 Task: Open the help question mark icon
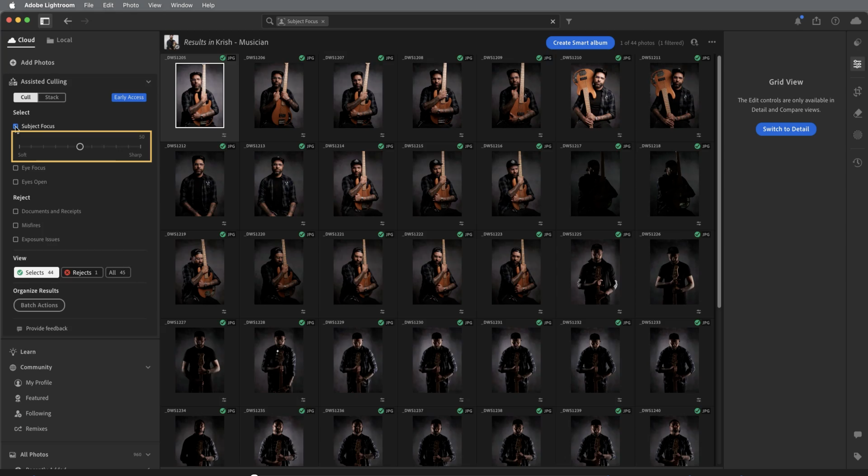point(835,21)
